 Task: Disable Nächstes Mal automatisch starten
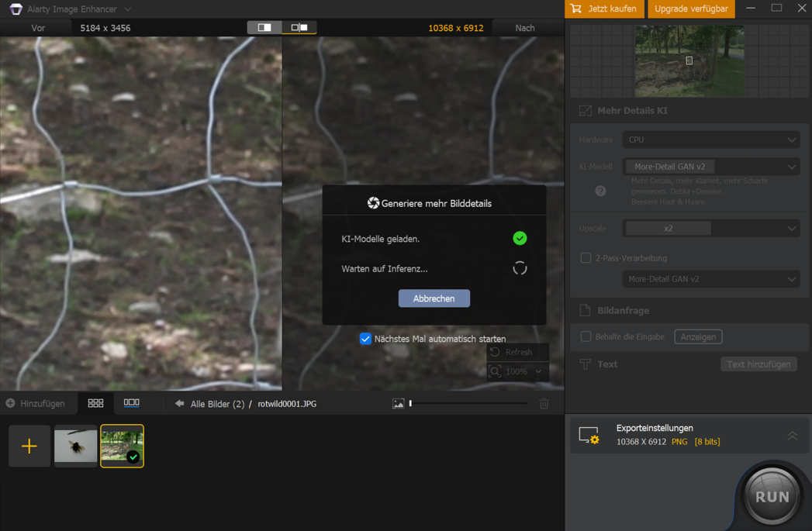pos(365,339)
